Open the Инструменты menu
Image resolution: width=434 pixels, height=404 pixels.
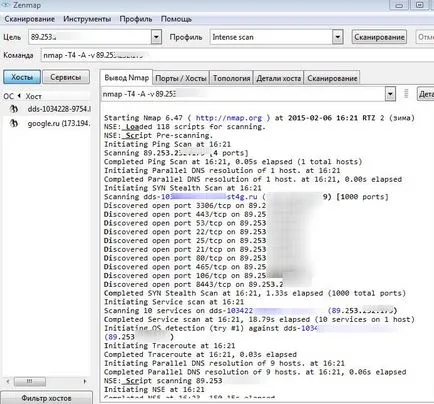coord(87,19)
